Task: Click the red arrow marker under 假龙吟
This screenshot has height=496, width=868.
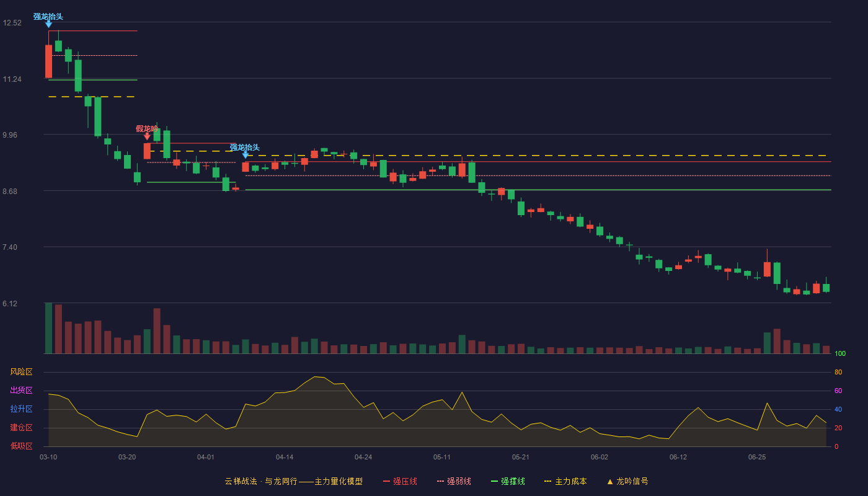Action: pyautogui.click(x=147, y=136)
